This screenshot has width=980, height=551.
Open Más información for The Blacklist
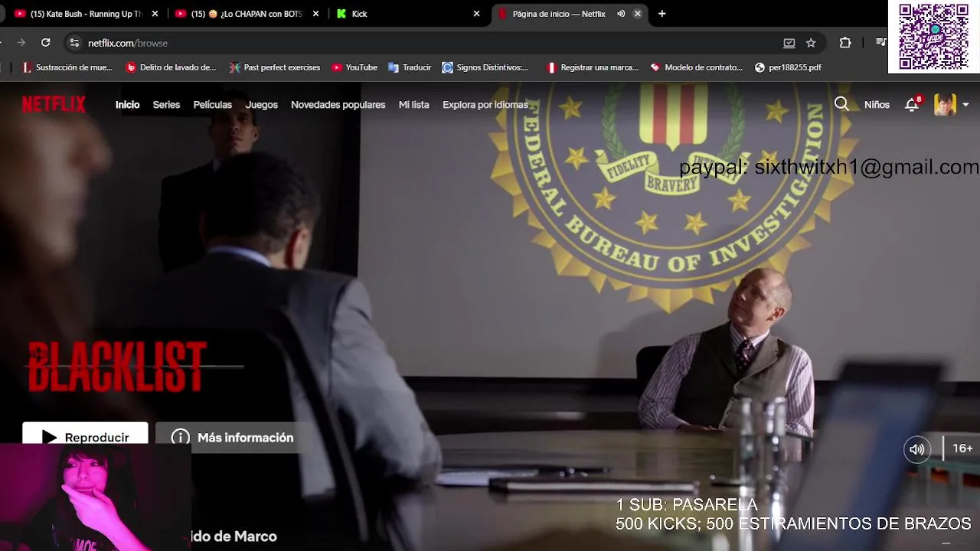pyautogui.click(x=234, y=438)
